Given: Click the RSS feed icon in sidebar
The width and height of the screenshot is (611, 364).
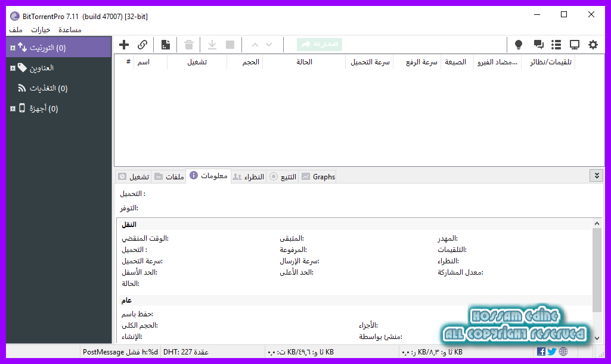Looking at the screenshot, I should point(22,88).
